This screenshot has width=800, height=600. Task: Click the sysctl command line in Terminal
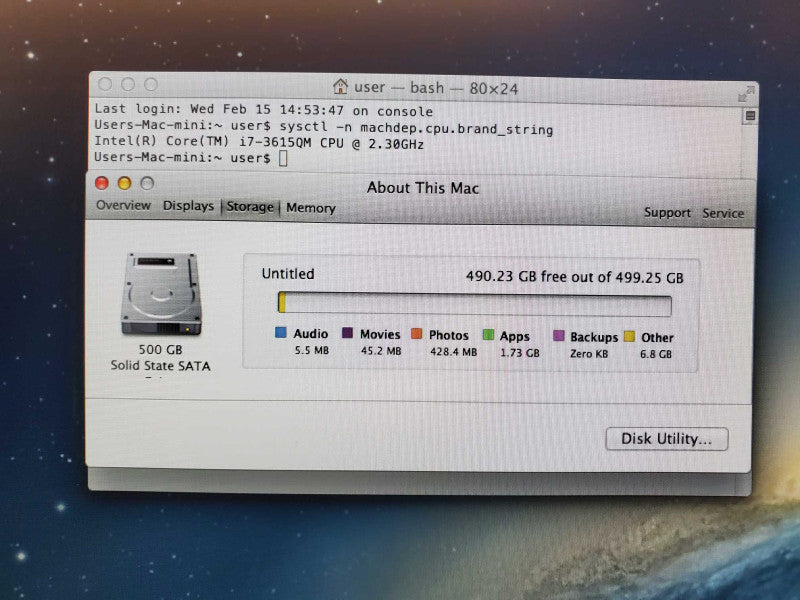323,127
